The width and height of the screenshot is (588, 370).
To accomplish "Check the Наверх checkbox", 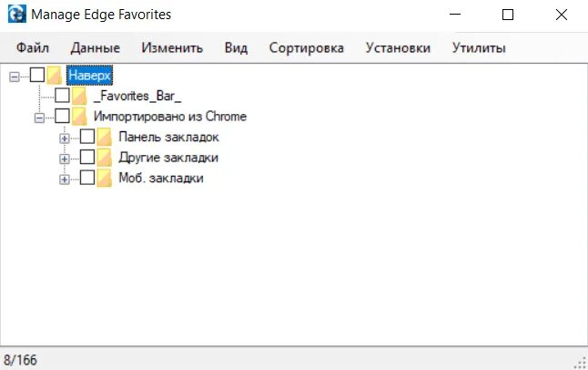I will 37,76.
